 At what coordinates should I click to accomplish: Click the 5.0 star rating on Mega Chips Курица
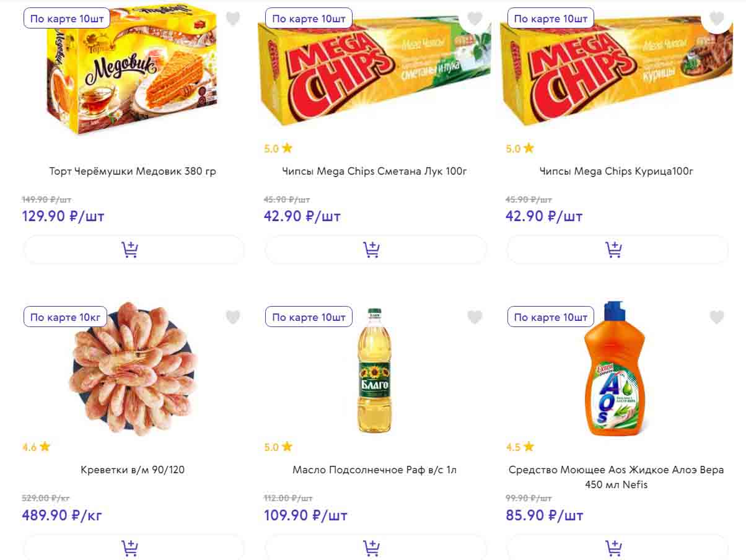(520, 149)
